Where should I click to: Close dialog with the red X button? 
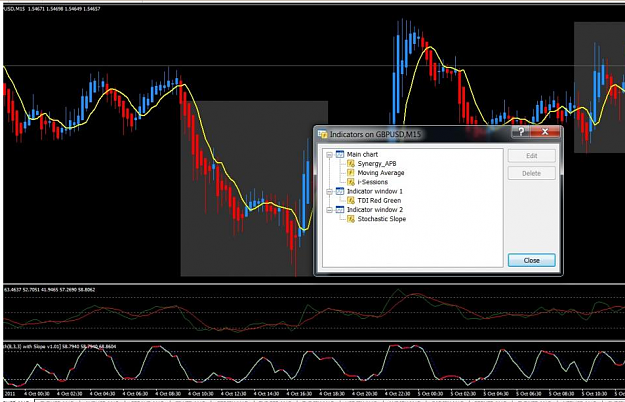(545, 131)
